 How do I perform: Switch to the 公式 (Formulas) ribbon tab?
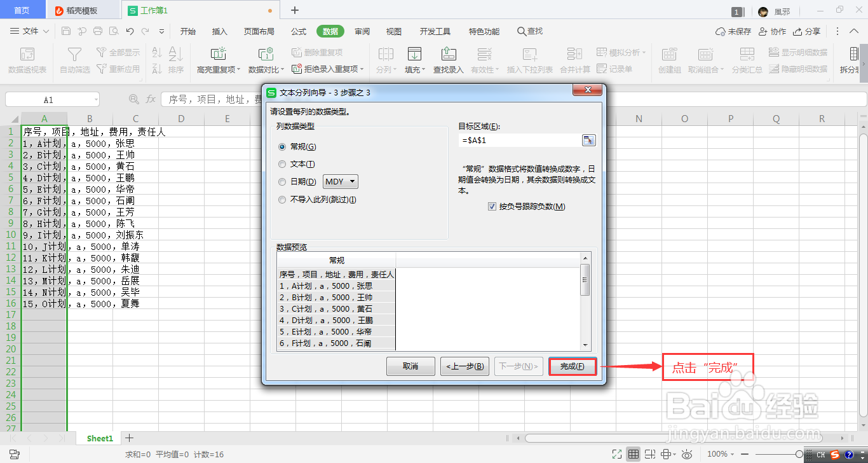point(298,31)
